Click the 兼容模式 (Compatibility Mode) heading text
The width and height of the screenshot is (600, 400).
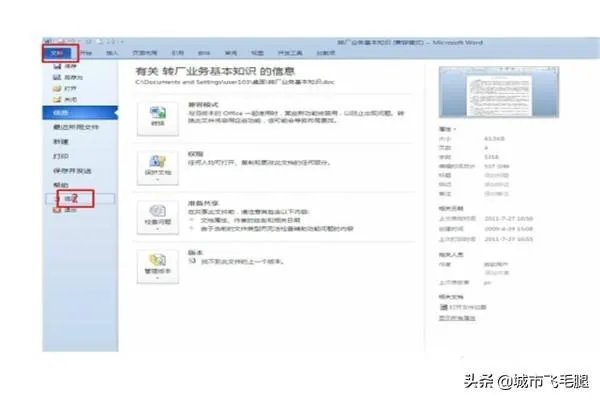tap(203, 104)
